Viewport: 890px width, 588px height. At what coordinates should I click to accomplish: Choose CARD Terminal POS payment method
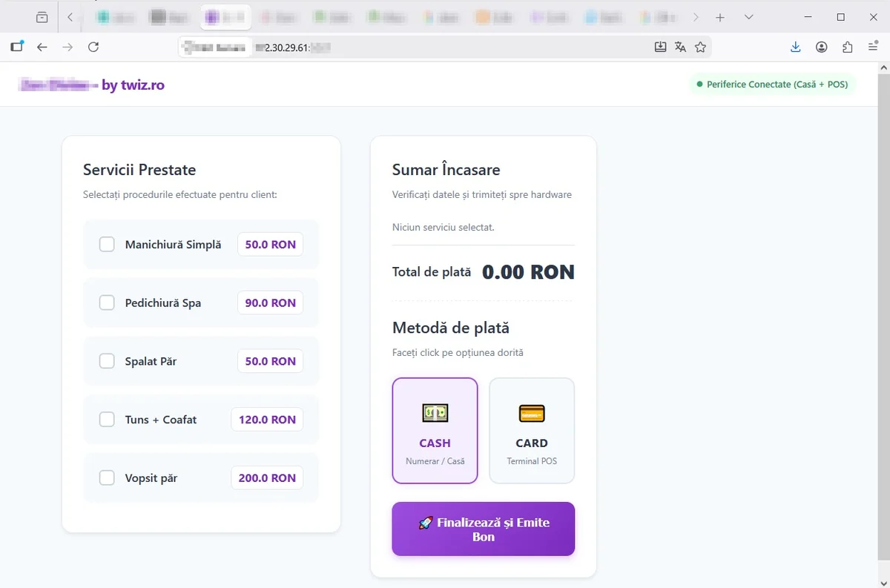pos(532,431)
